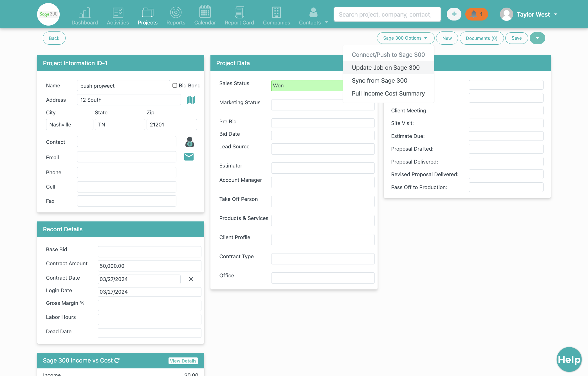Open the Reports target icon
Screen dimensions: 588x376
point(176,12)
